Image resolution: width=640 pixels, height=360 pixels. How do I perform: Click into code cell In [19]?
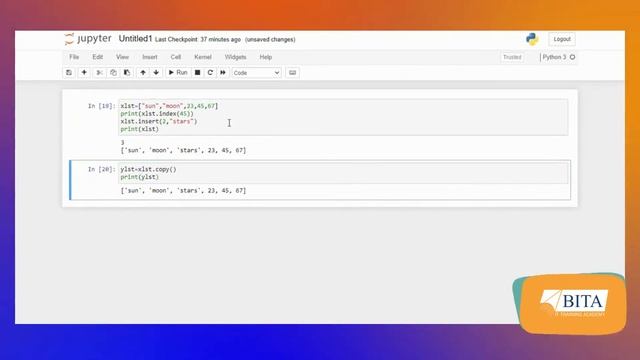(x=343, y=117)
